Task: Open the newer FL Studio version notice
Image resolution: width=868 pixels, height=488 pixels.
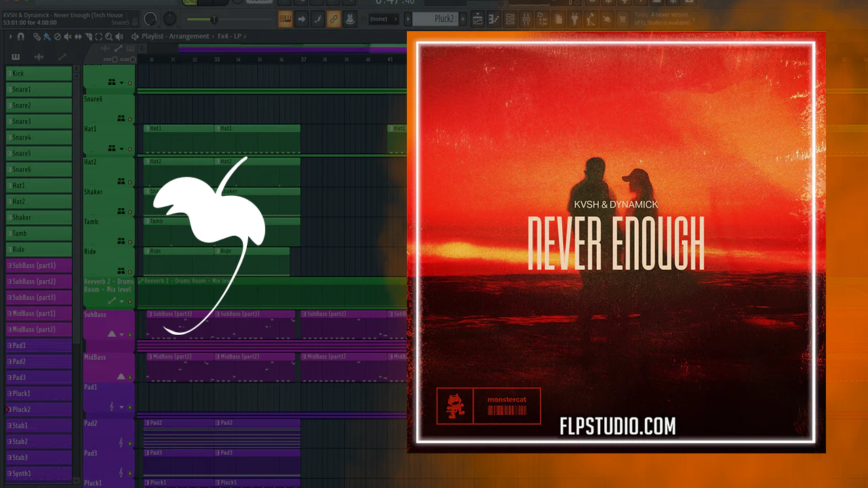Action: [662, 18]
